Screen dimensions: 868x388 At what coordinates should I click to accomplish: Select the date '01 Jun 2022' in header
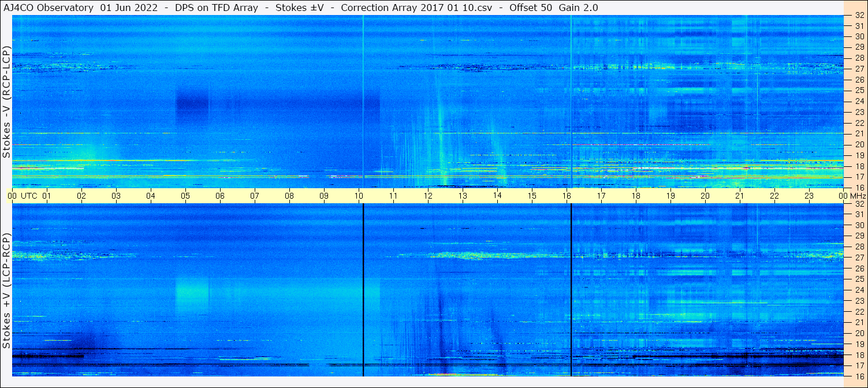(x=129, y=8)
